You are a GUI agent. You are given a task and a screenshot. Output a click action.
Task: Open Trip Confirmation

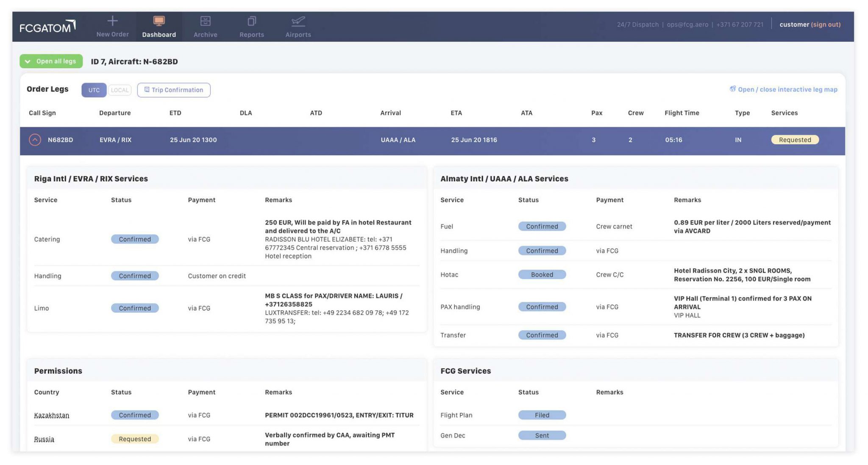pyautogui.click(x=173, y=89)
